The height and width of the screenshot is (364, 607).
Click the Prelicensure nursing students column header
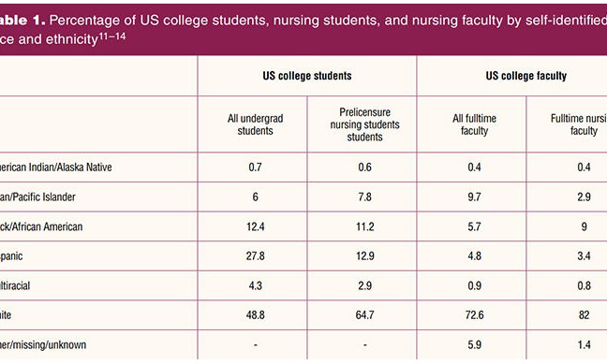coord(364,124)
